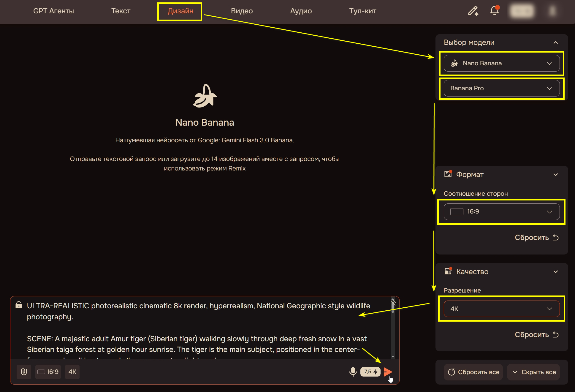Open the GPT Агенты tab
Screen dimensions: 575x392
click(x=53, y=11)
